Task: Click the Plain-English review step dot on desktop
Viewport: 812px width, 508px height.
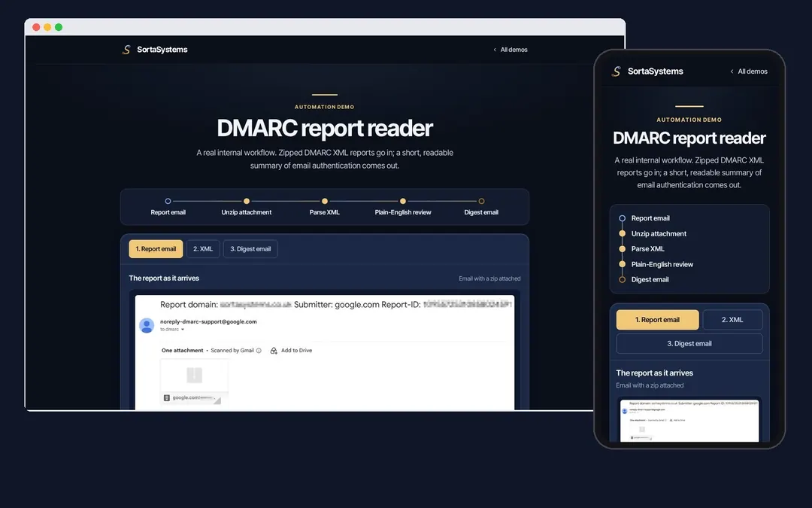Action: (403, 201)
